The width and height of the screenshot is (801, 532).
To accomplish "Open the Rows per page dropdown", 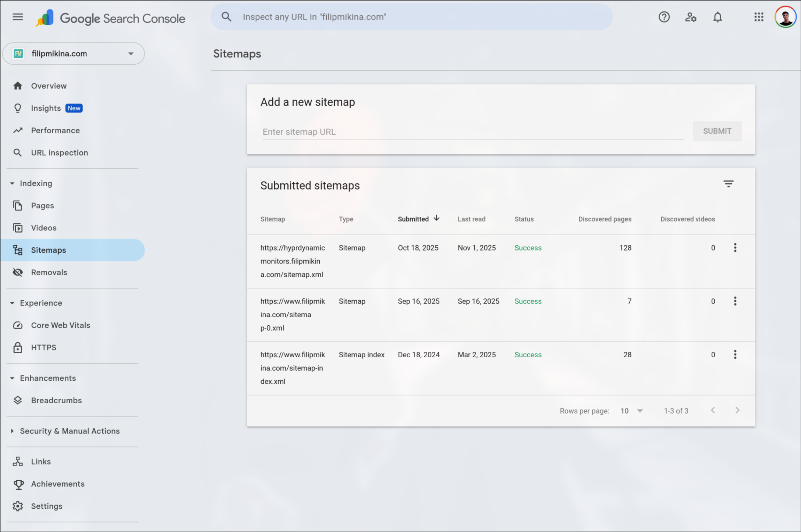I will tap(631, 411).
